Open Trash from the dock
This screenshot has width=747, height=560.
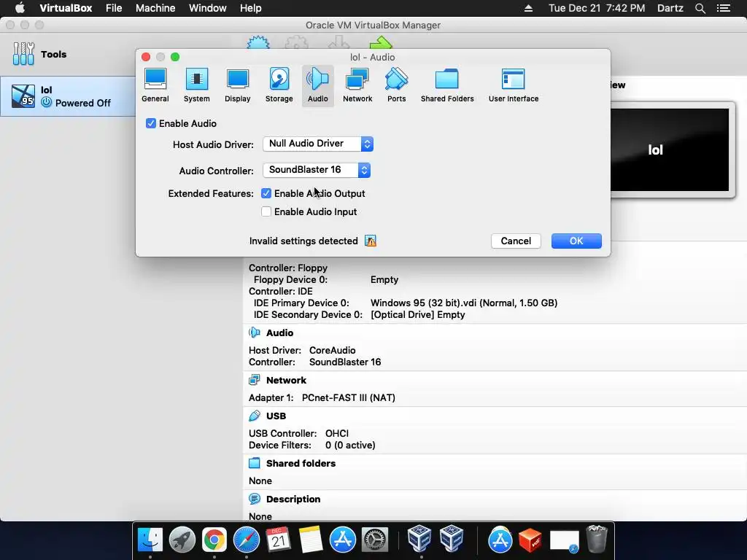[597, 539]
